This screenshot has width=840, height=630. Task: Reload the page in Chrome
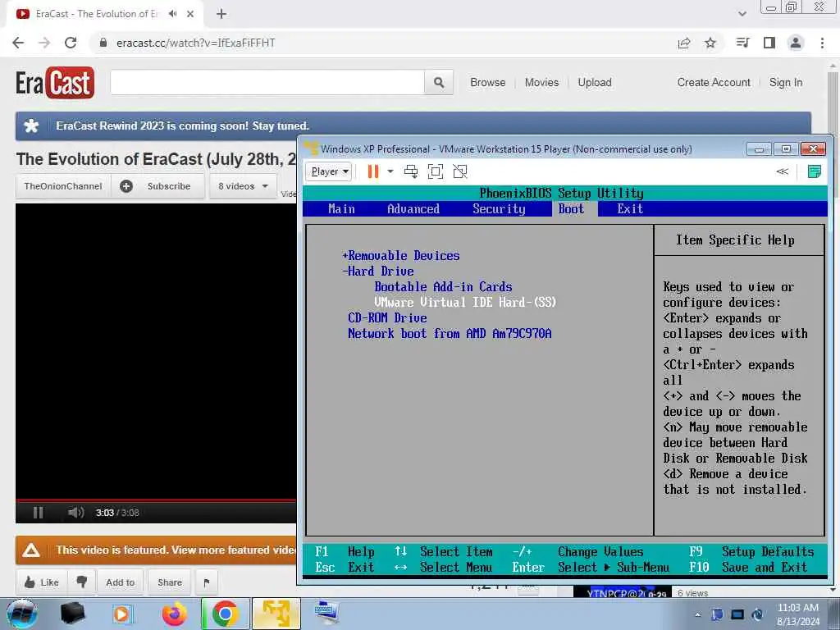point(71,43)
